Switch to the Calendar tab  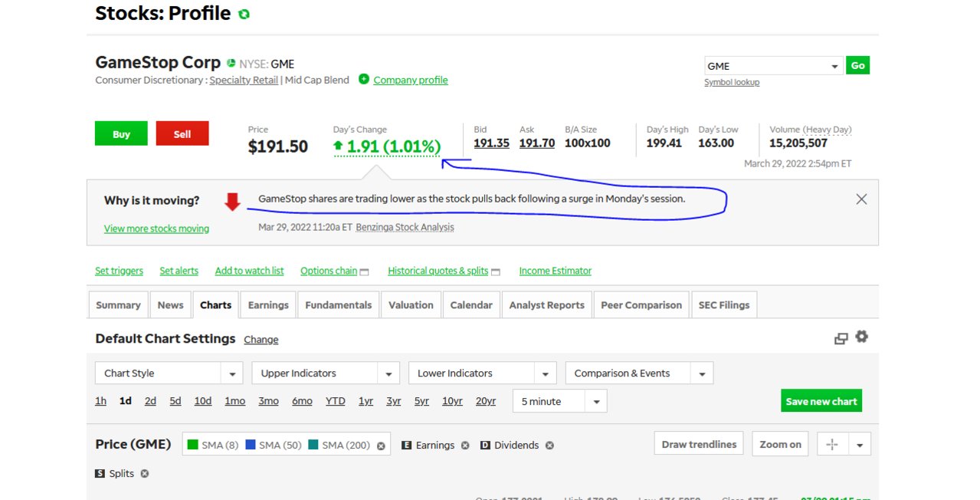click(471, 304)
